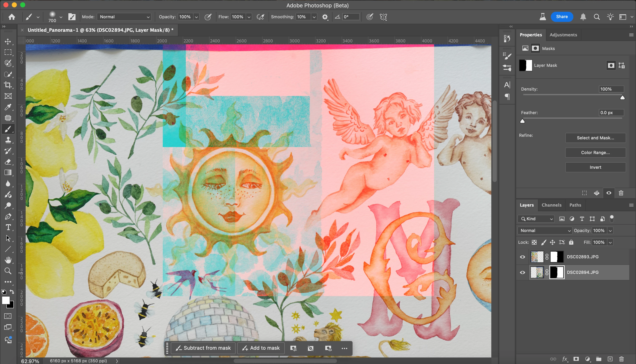Click the Zoom tool icon
The height and width of the screenshot is (364, 636).
tap(8, 271)
